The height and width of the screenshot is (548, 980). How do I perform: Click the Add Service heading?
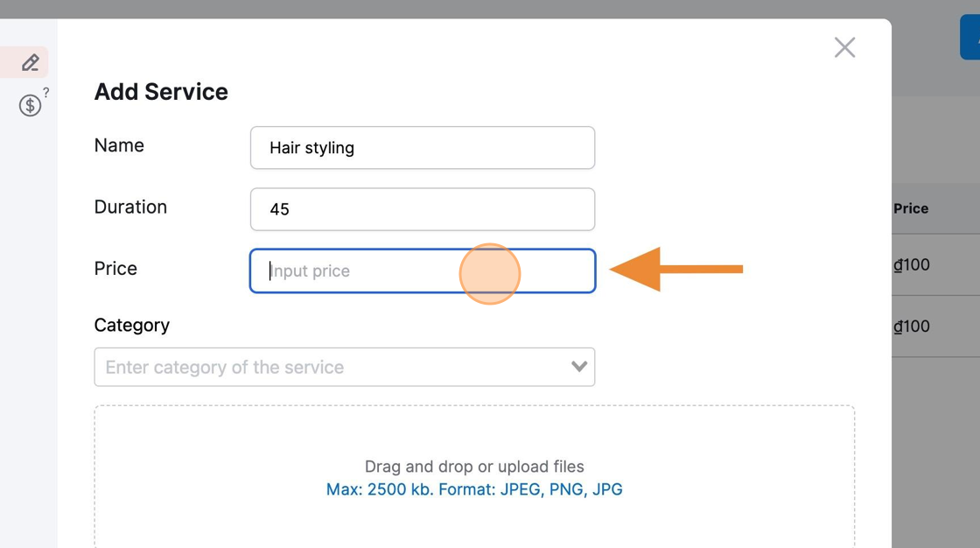coord(161,91)
